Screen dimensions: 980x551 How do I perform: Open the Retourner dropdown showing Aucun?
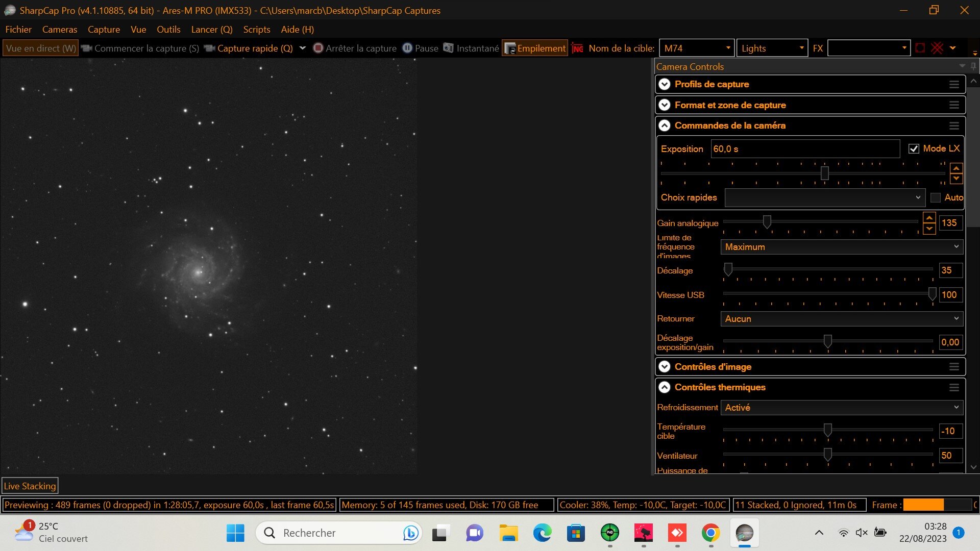point(842,319)
